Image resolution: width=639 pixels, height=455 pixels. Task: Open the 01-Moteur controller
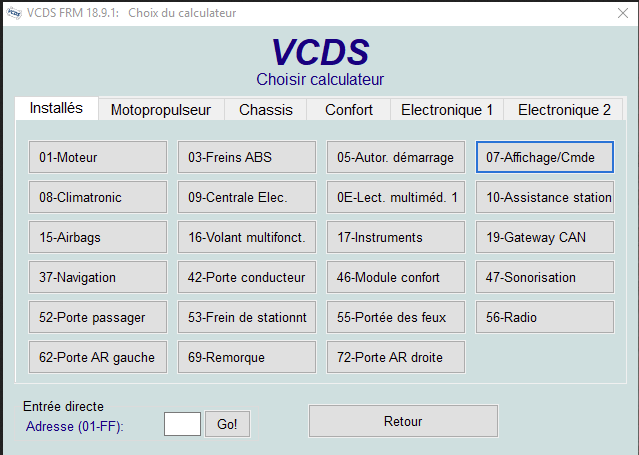coord(98,157)
